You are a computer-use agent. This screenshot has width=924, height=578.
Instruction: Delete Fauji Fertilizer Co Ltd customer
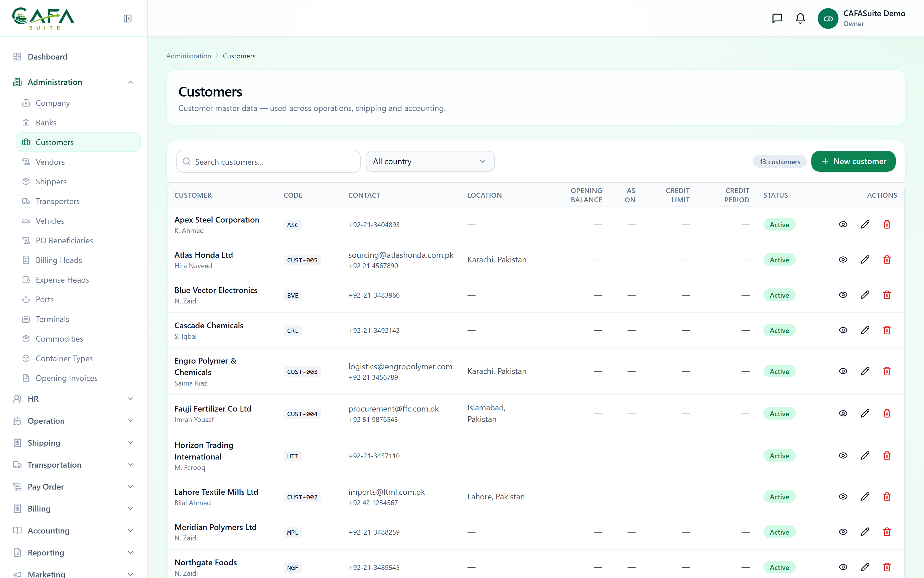(887, 413)
